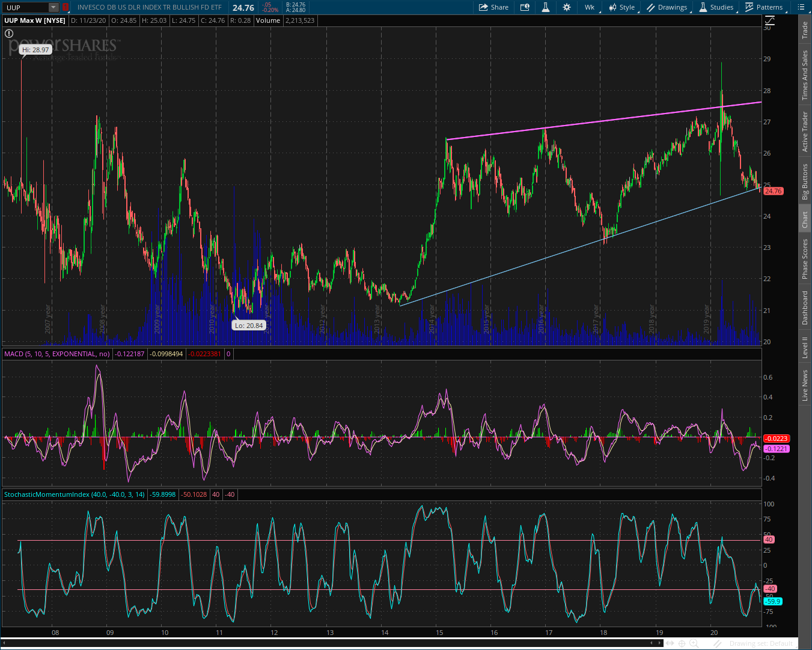The image size is (812, 650).
Task: Click the -59.9 SMI value tag
Action: [x=773, y=601]
